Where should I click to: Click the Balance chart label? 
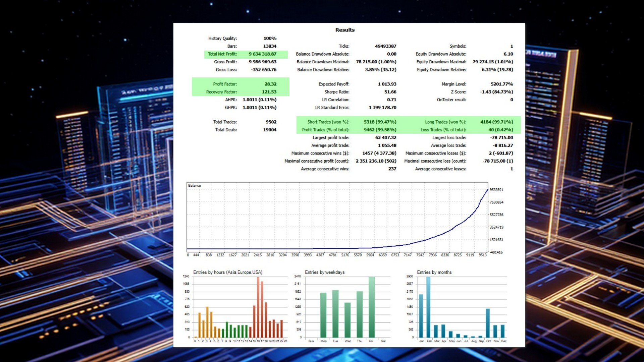195,185
